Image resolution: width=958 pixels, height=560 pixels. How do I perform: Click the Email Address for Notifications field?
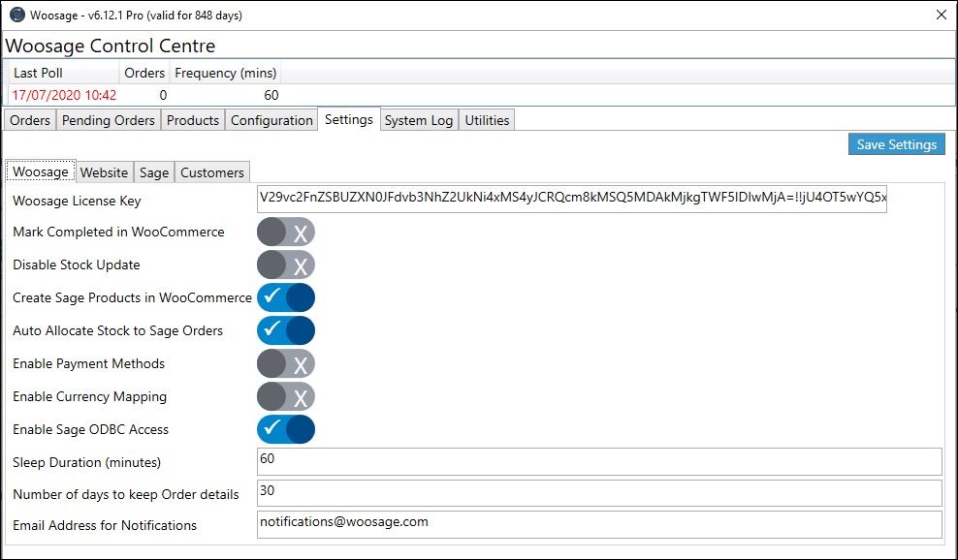coord(599,524)
